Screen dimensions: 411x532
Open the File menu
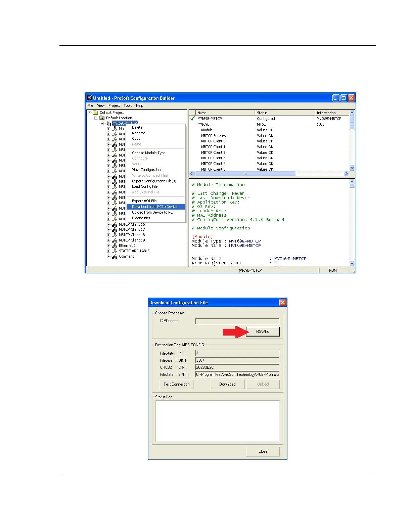coord(90,105)
